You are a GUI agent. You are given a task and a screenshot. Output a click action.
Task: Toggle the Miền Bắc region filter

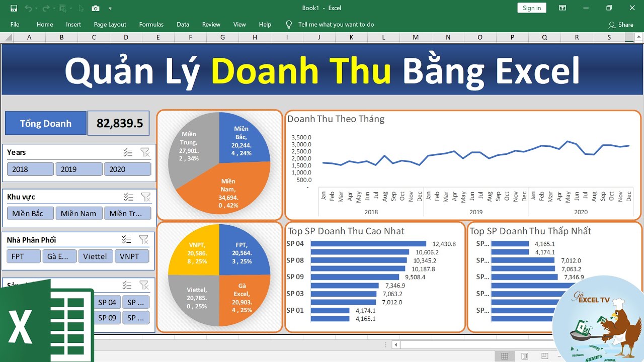(30, 214)
